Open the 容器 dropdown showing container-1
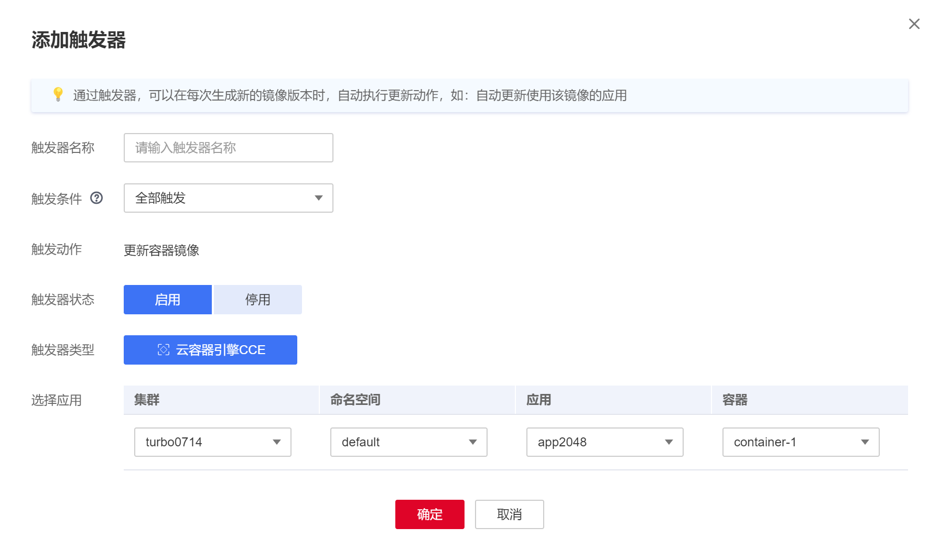 coord(800,442)
